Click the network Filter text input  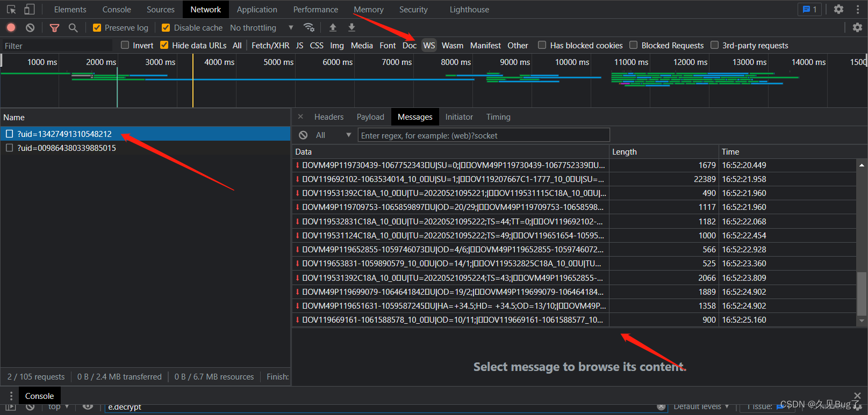pos(57,46)
